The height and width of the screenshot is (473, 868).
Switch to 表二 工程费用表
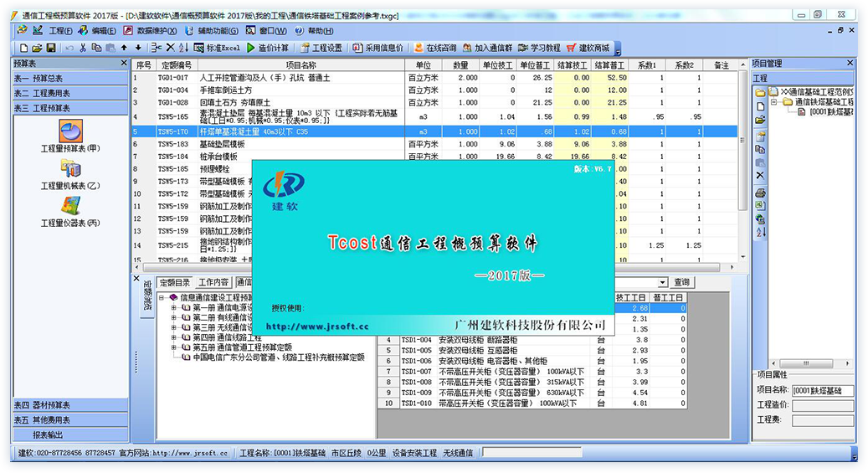click(x=70, y=93)
